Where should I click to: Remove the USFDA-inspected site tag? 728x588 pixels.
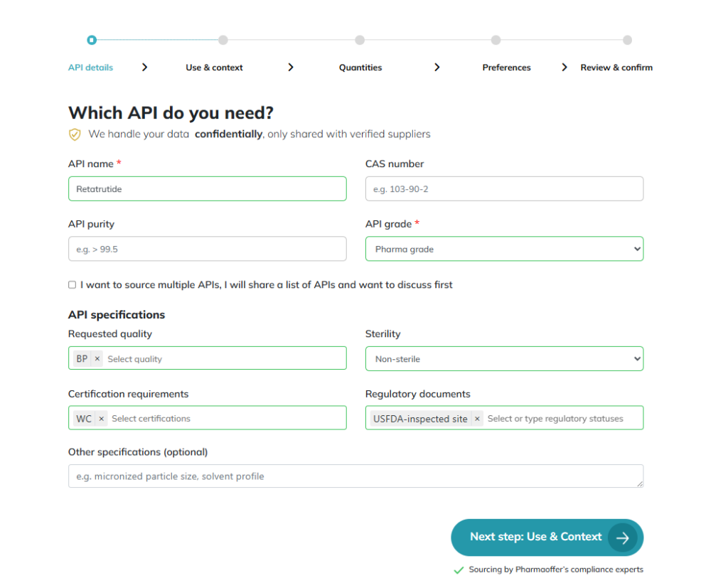477,419
